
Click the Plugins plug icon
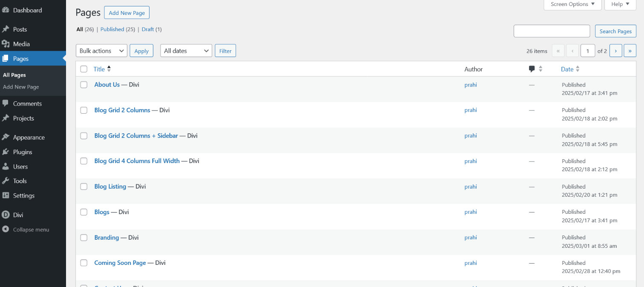pyautogui.click(x=6, y=152)
